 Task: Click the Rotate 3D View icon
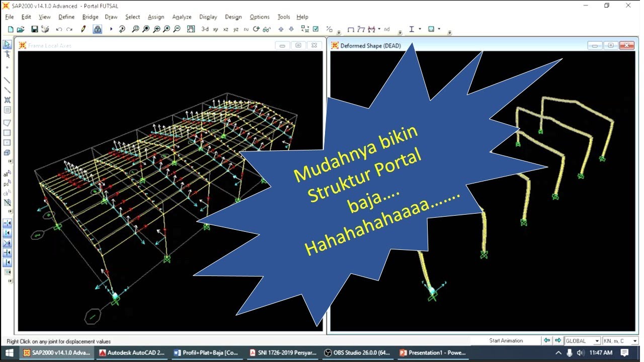256,29
